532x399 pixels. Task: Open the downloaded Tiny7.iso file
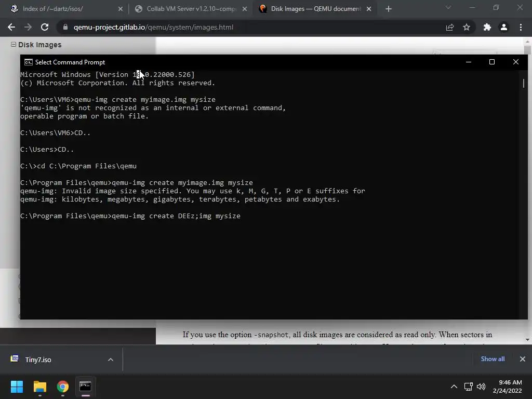(38, 360)
